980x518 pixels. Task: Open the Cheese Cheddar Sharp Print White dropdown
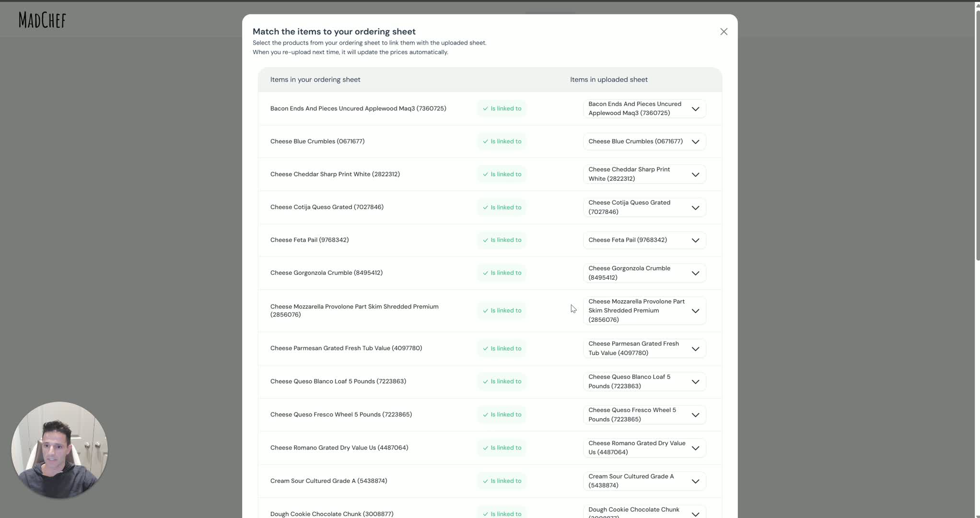coord(644,174)
